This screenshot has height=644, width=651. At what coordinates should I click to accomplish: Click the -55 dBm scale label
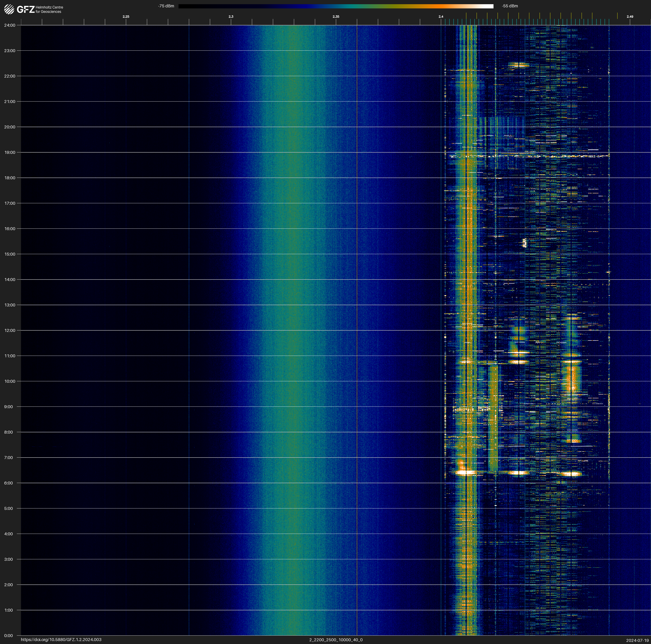509,6
